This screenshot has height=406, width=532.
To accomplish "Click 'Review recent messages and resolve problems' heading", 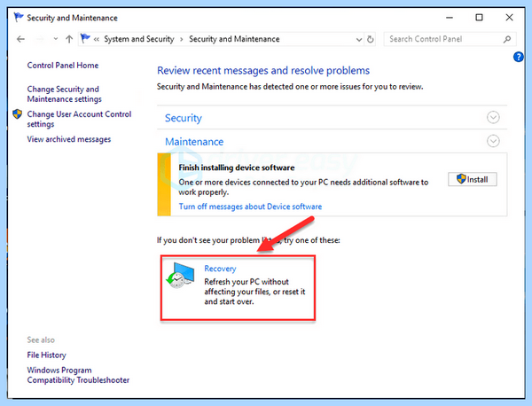I will pyautogui.click(x=263, y=71).
